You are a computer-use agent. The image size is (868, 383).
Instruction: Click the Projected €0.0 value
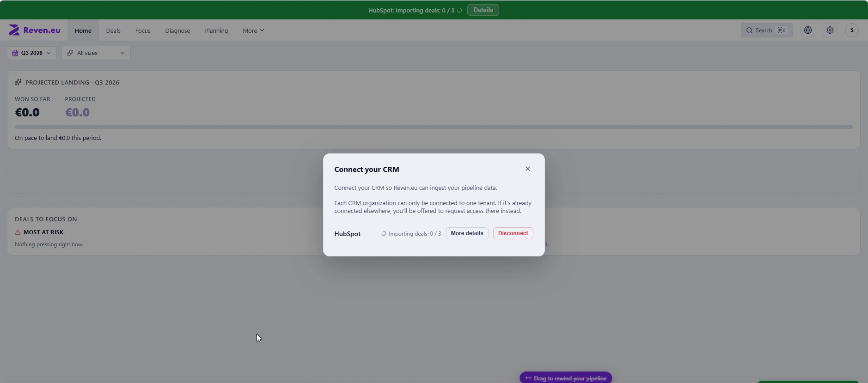click(77, 112)
